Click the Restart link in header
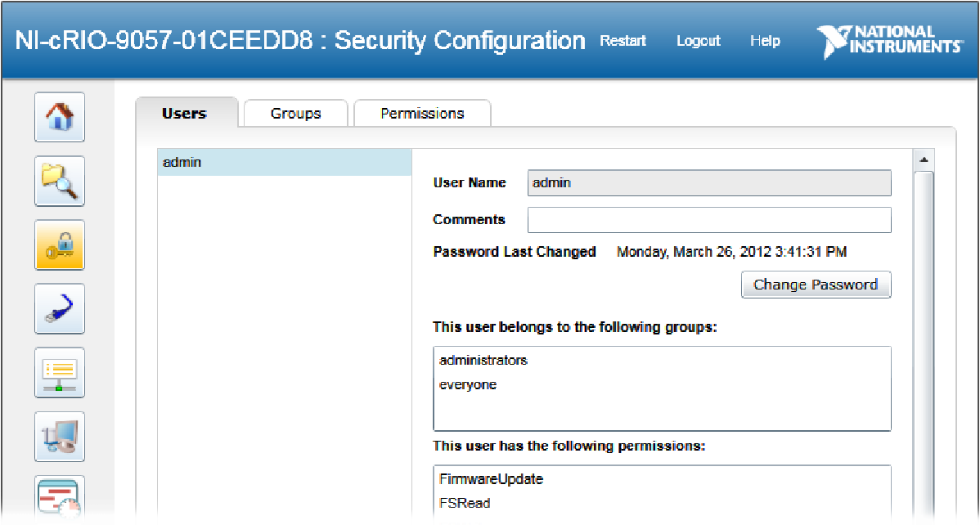This screenshot has height=525, width=980. [x=623, y=41]
